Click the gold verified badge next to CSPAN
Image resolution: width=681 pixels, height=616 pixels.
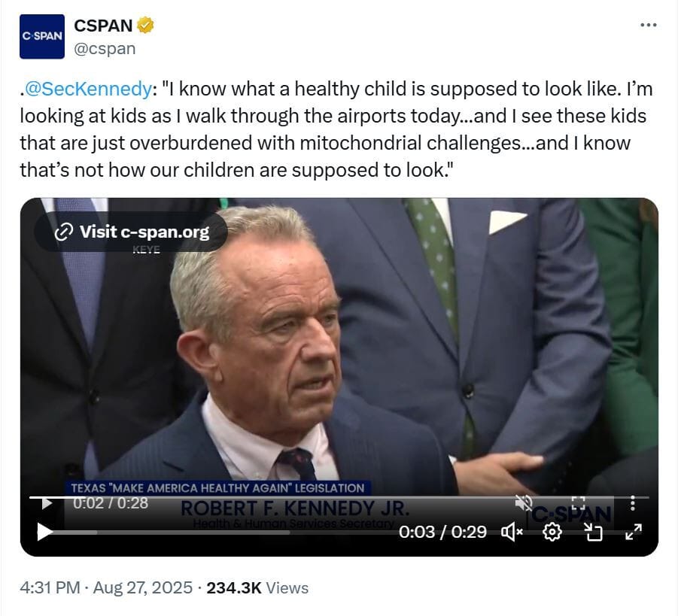(145, 25)
